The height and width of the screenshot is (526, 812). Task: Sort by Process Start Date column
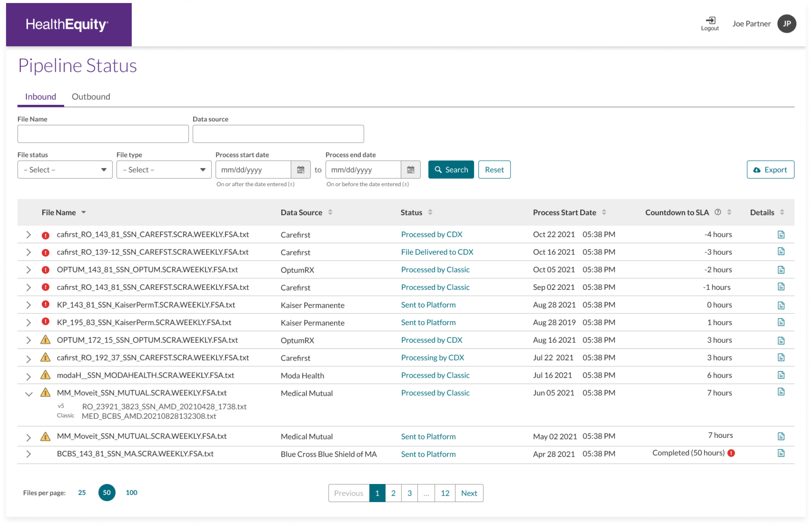click(x=604, y=212)
